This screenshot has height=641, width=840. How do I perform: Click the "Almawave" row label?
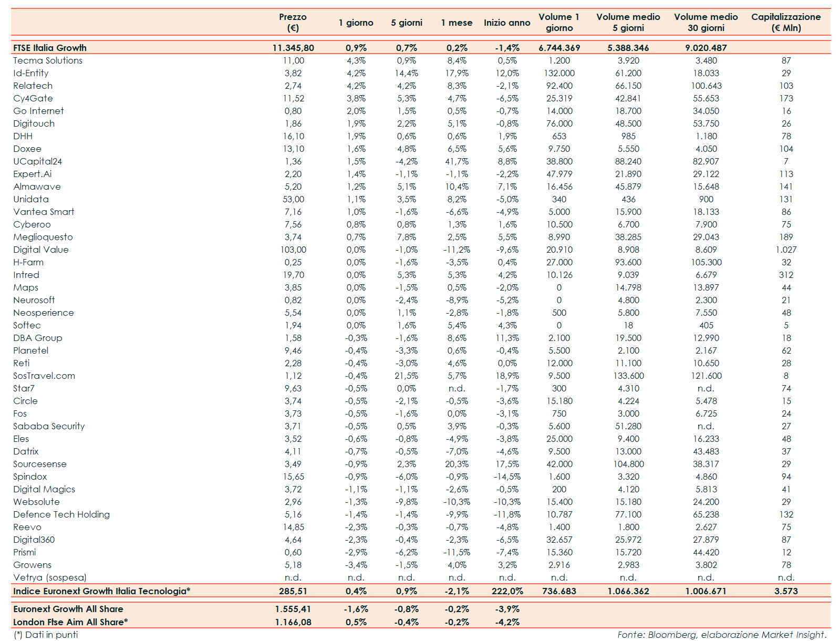(37, 187)
